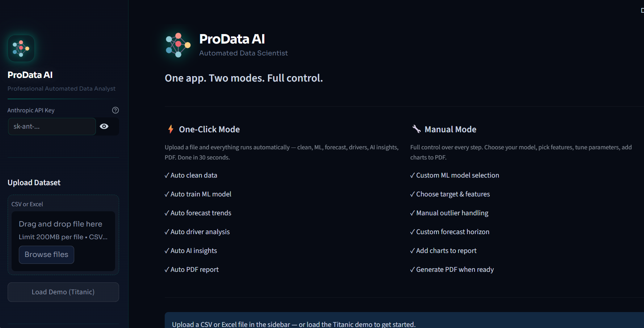Click inside the Anthropic API Key input field
Image resolution: width=644 pixels, height=328 pixels.
51,126
